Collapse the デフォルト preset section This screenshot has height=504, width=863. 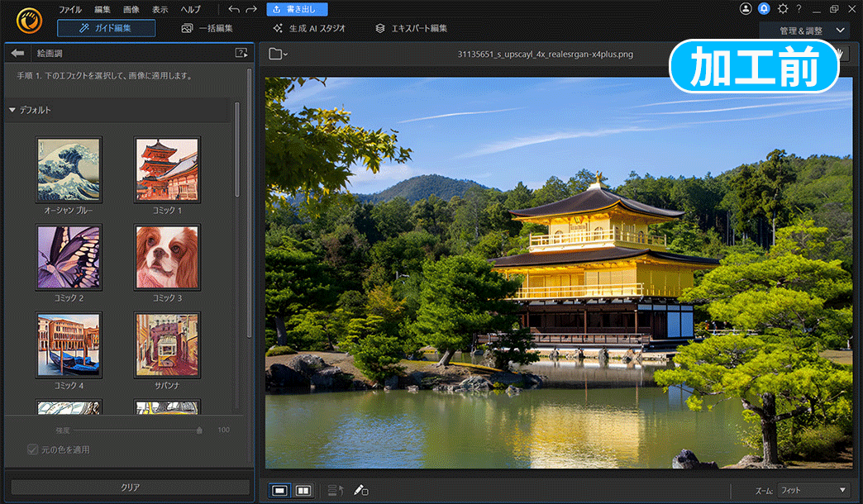12,109
